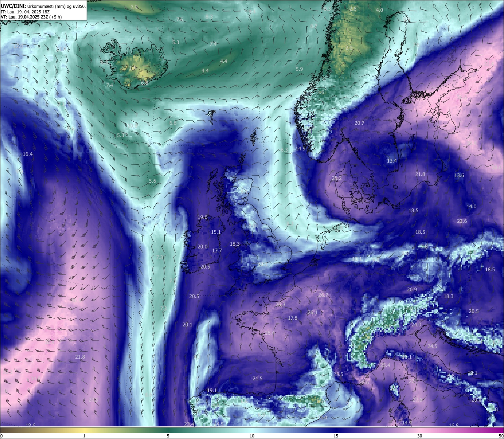Click the 14.4 value at the bottom
The height and width of the screenshot is (439, 504).
(x=407, y=423)
